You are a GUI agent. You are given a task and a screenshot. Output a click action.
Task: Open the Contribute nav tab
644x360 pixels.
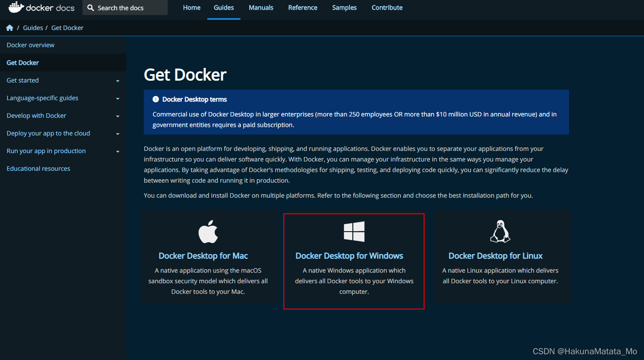(387, 7)
